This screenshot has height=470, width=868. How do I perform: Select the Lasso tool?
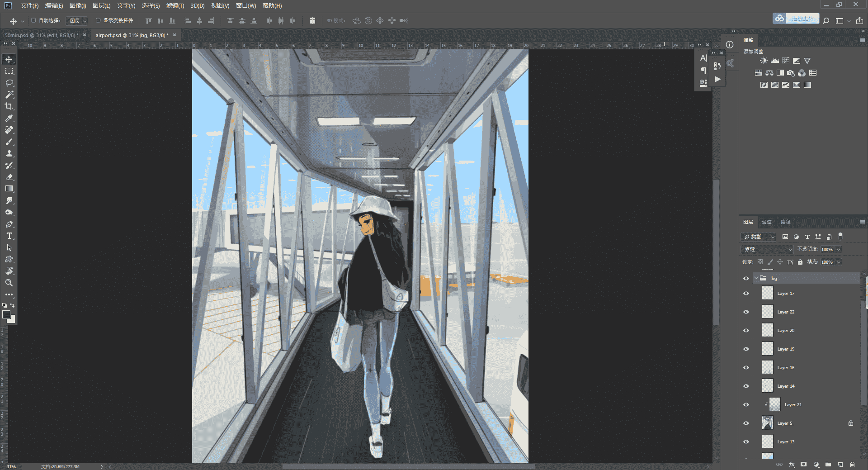[x=9, y=83]
